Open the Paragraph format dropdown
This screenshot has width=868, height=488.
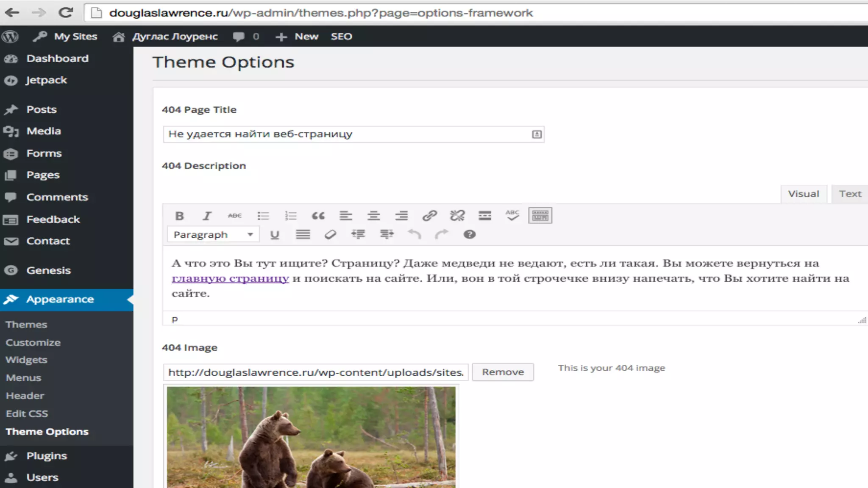click(x=213, y=235)
